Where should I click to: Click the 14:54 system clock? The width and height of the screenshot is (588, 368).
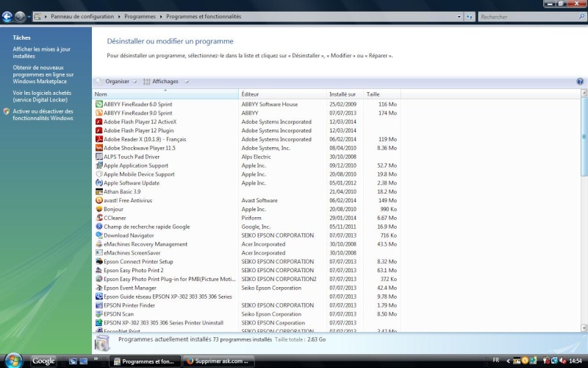[576, 361]
